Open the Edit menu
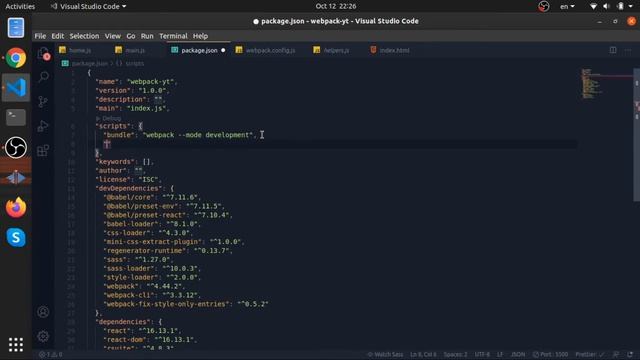Image resolution: width=640 pixels, height=360 pixels. click(x=58, y=36)
